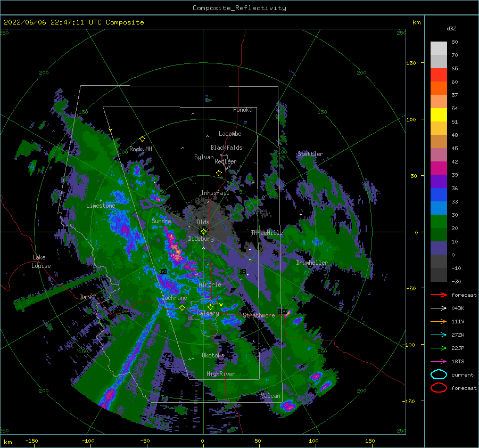This screenshot has height=448, width=479.
Task: Click the light gray 80 dBZ swatch
Action: coord(439,48)
